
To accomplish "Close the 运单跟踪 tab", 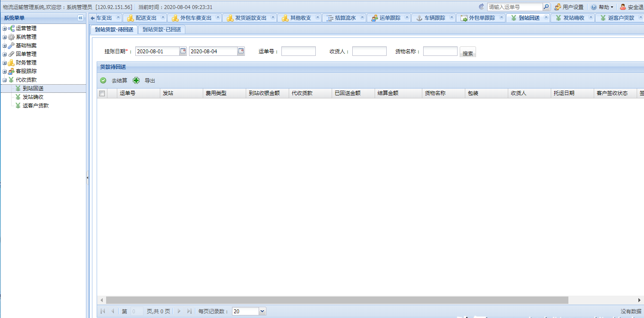I will (407, 17).
